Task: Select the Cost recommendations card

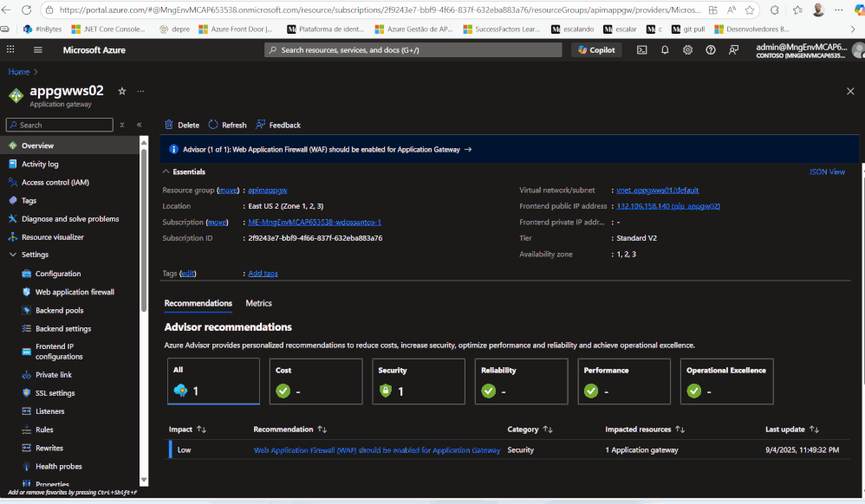Action: coord(316,381)
